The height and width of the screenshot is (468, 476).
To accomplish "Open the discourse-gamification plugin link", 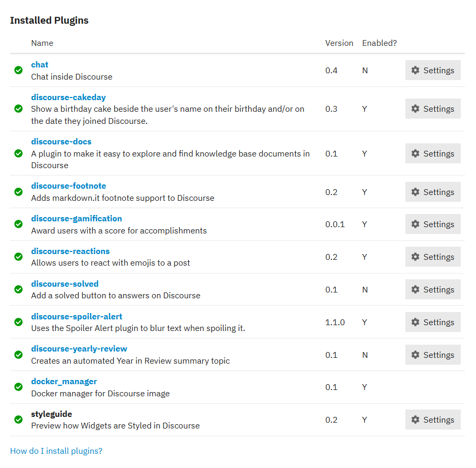I will 76,219.
